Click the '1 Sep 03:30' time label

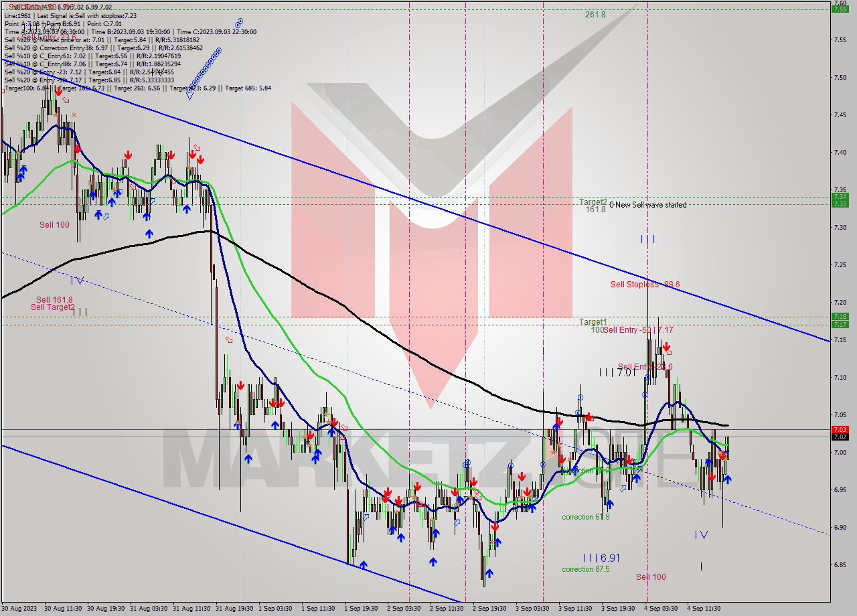275,609
